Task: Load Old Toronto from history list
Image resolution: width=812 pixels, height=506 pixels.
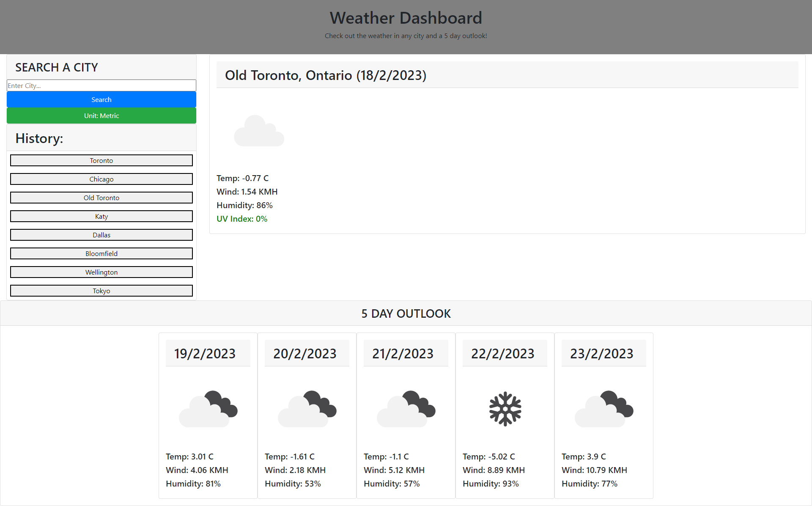Action: (x=101, y=198)
